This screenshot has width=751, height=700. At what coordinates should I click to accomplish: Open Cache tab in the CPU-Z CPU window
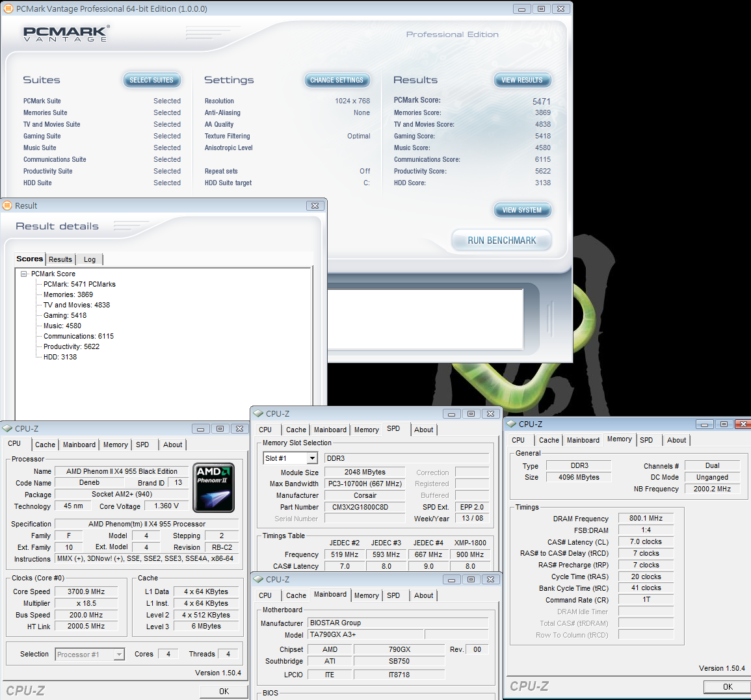(45, 445)
